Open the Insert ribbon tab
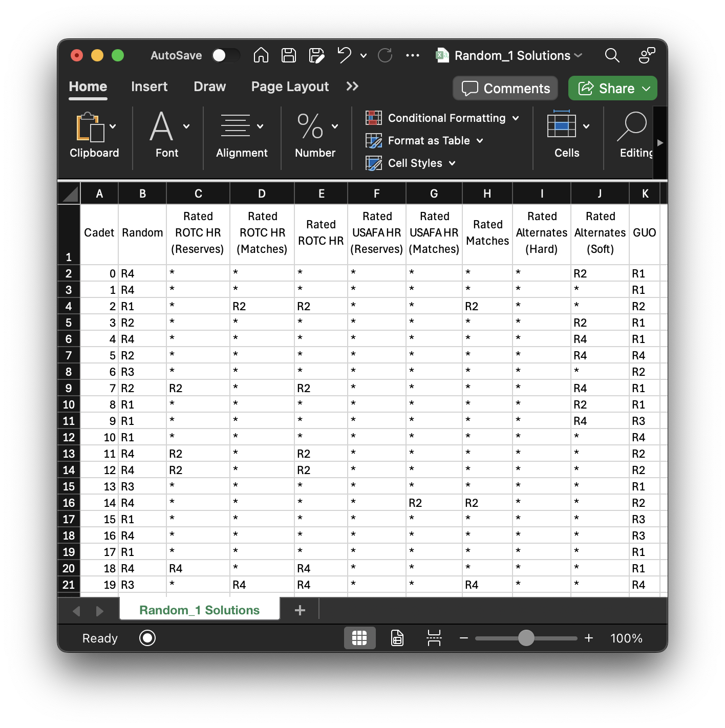Image resolution: width=725 pixels, height=728 pixels. (149, 87)
